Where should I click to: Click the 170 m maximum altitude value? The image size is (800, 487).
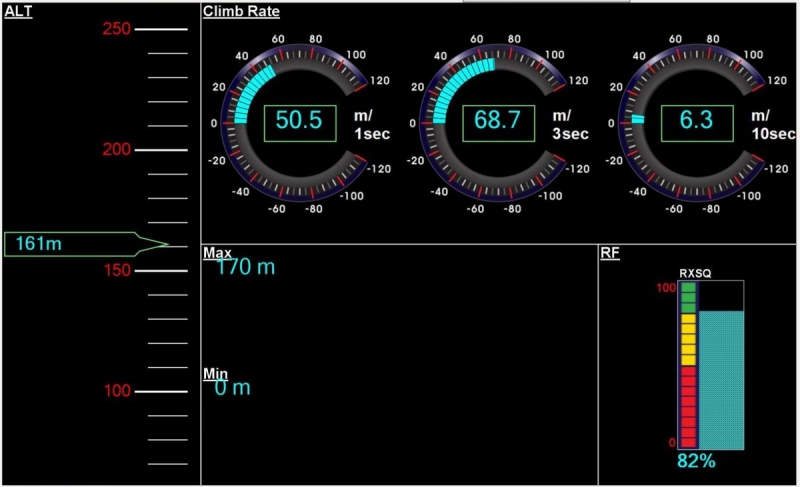(246, 267)
